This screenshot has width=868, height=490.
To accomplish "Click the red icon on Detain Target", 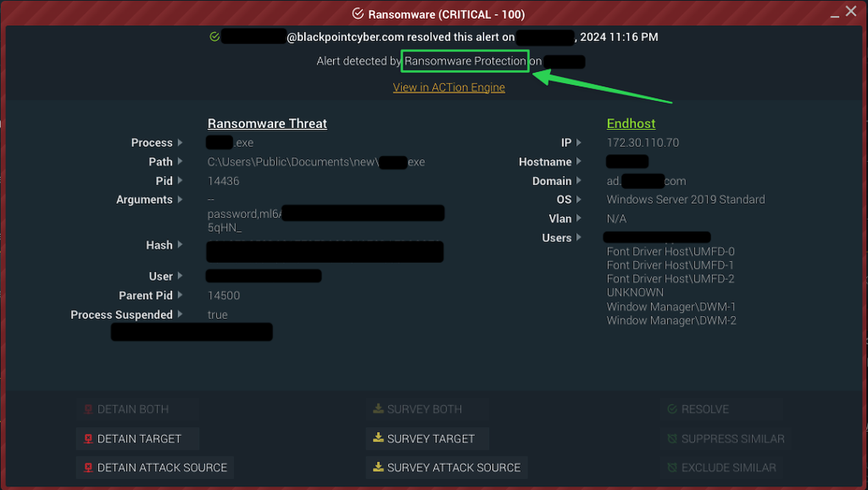I will (x=88, y=439).
